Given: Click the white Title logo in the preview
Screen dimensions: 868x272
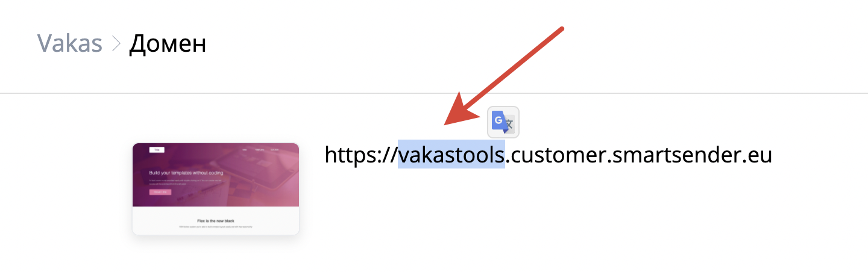Looking at the screenshot, I should (x=157, y=150).
